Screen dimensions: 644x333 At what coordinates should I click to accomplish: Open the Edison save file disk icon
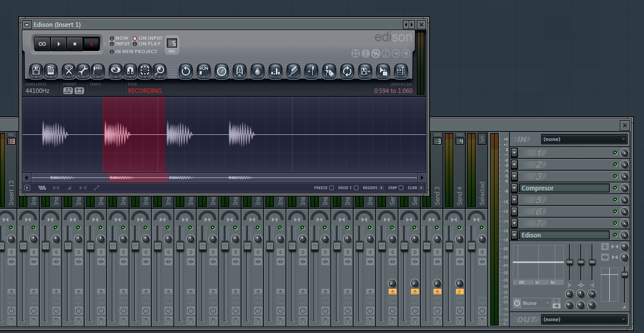pos(36,71)
